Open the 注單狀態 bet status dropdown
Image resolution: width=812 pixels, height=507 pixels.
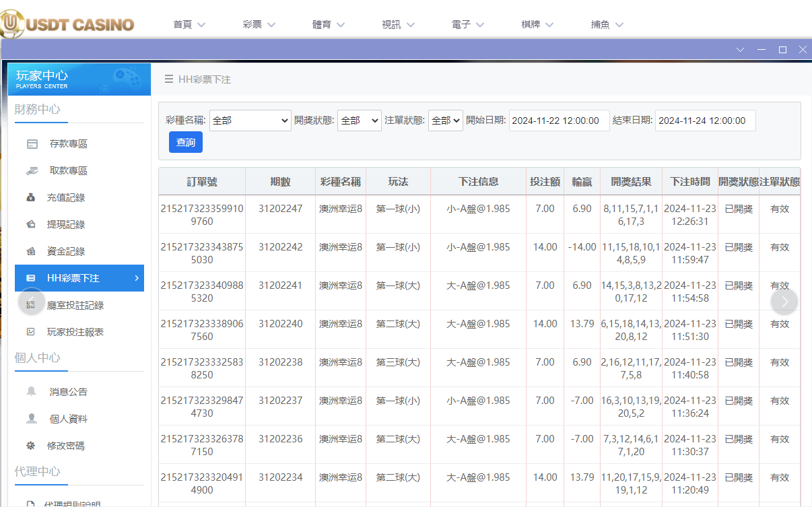click(x=445, y=120)
